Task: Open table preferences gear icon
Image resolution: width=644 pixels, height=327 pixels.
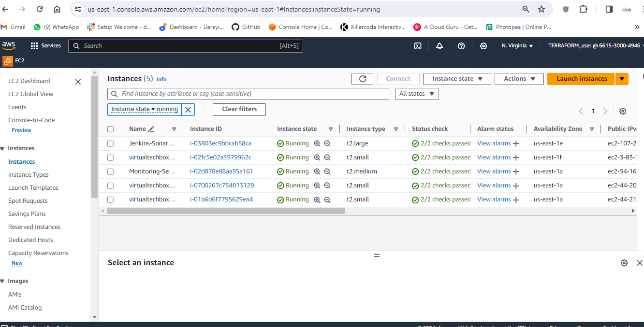Action: tap(623, 111)
